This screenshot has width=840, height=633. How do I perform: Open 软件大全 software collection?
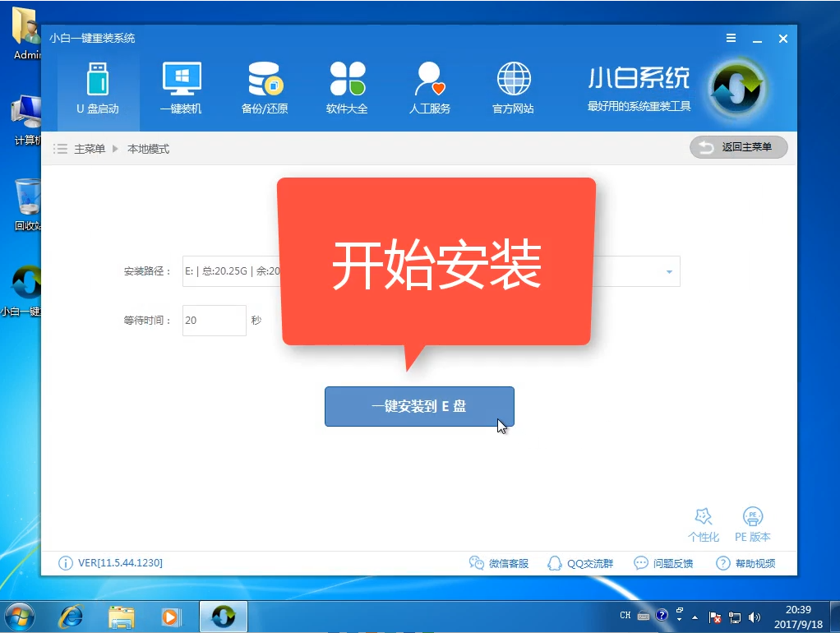point(347,89)
